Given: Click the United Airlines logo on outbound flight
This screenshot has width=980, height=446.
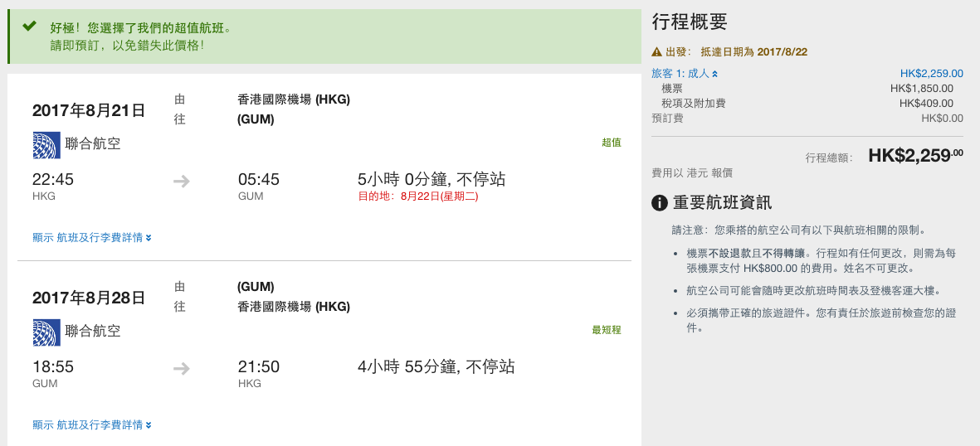Looking at the screenshot, I should 46,145.
